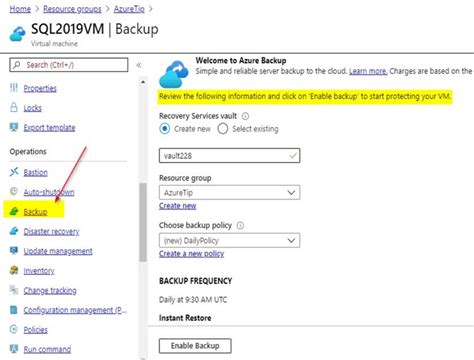474x360 pixels.
Task: Go to AzureTip breadcrumb link
Action: (x=129, y=9)
